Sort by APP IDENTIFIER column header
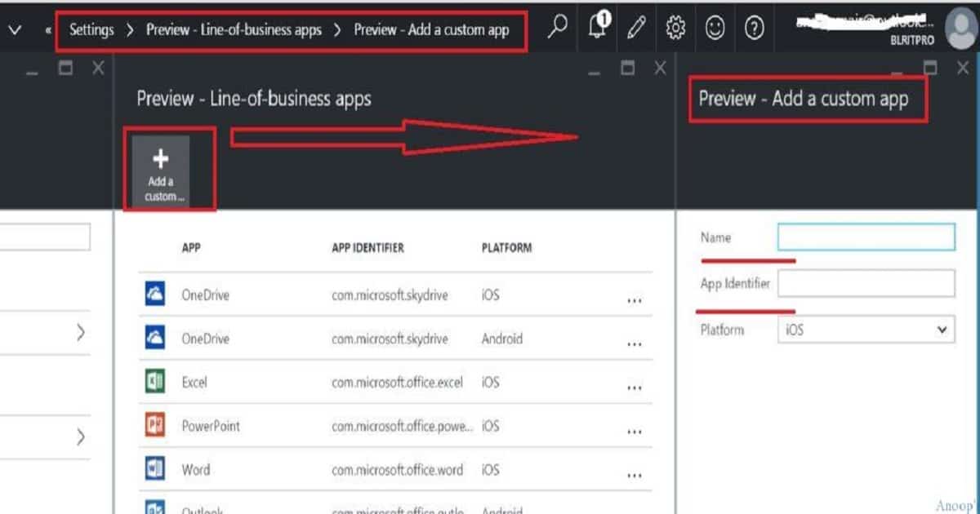This screenshot has width=980, height=514. tap(367, 248)
